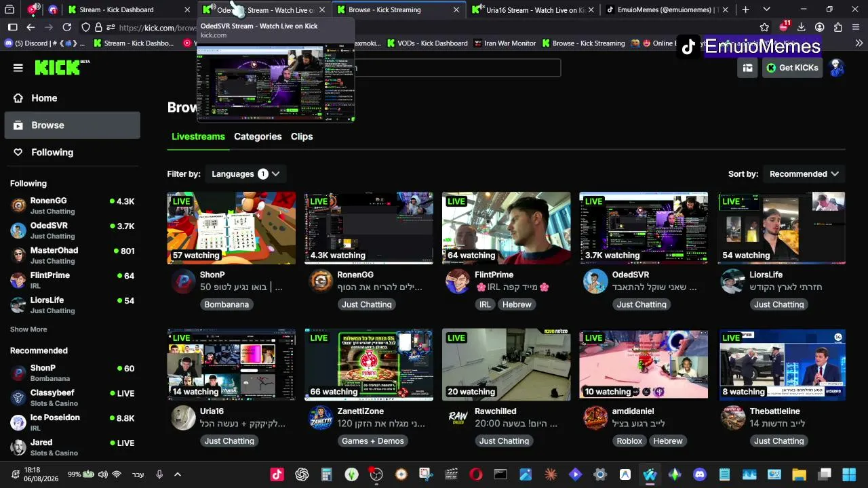Viewport: 868px width, 488px height.
Task: Open the browser extensions puzzle icon
Action: tap(838, 27)
